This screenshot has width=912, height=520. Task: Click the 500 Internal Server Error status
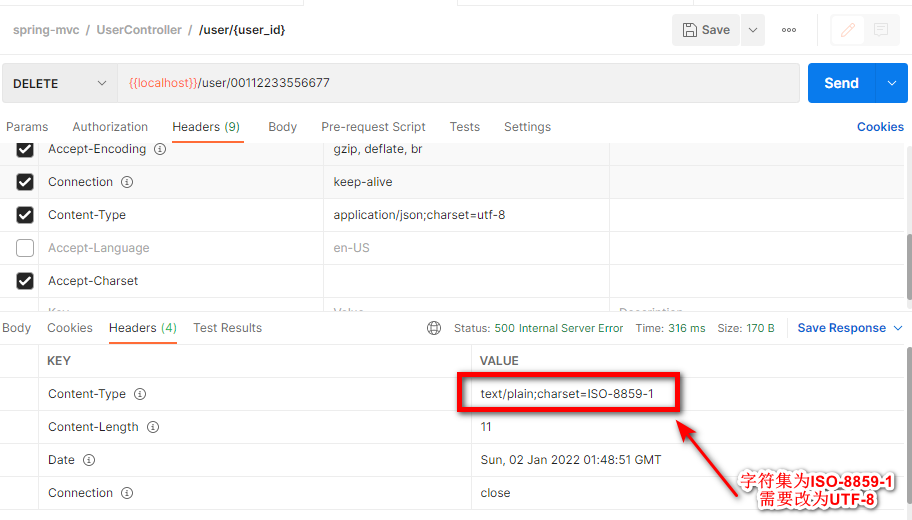[558, 328]
